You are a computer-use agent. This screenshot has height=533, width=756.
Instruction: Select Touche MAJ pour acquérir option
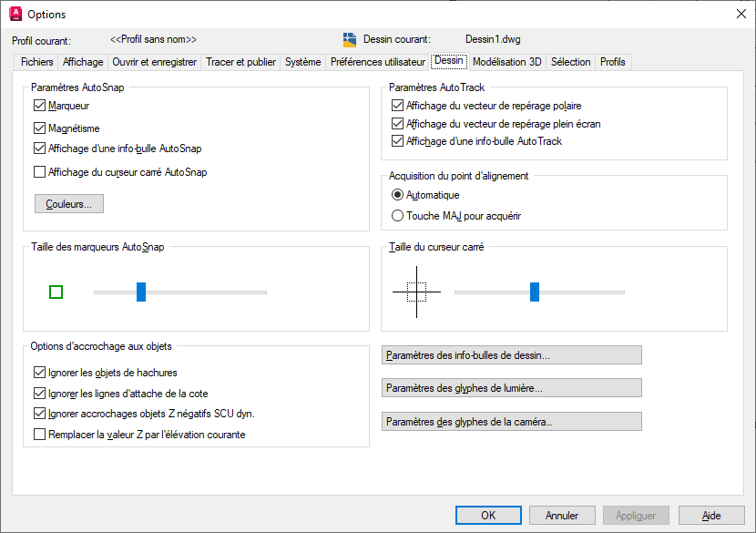397,216
